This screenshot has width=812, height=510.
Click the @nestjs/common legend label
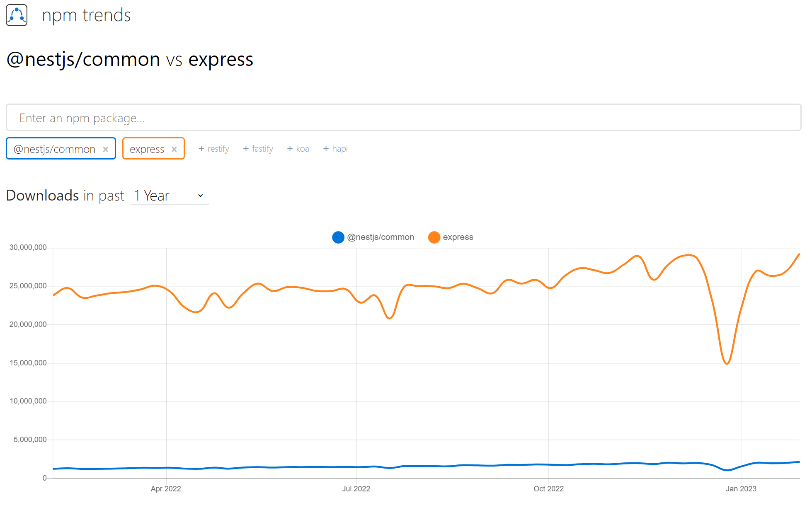[381, 237]
